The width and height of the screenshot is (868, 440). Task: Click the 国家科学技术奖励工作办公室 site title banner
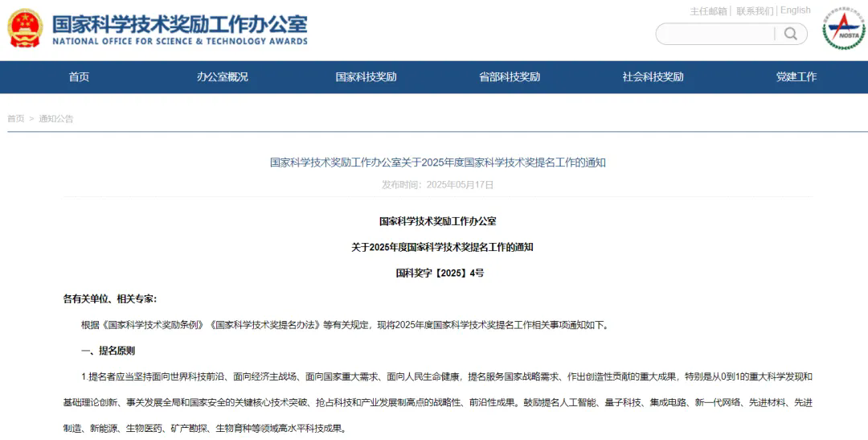point(180,29)
